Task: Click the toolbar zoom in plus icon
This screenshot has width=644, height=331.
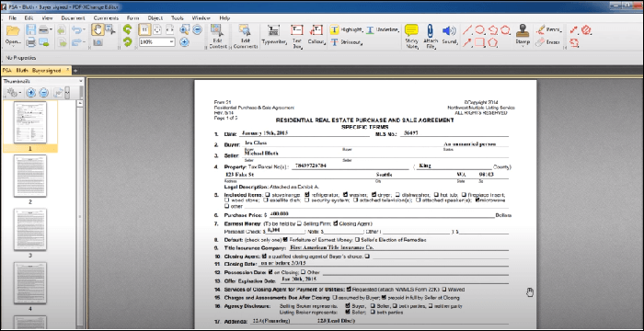Action: [184, 42]
